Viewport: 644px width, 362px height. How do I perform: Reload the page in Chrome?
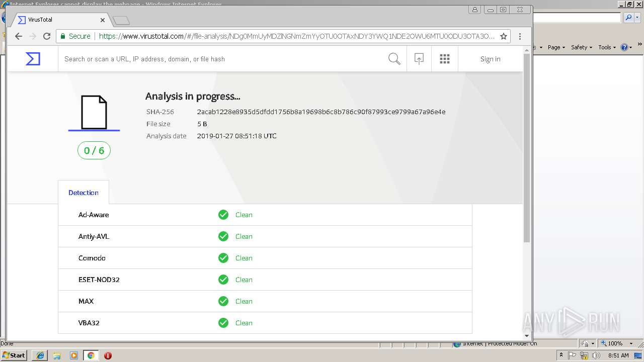[x=47, y=36]
